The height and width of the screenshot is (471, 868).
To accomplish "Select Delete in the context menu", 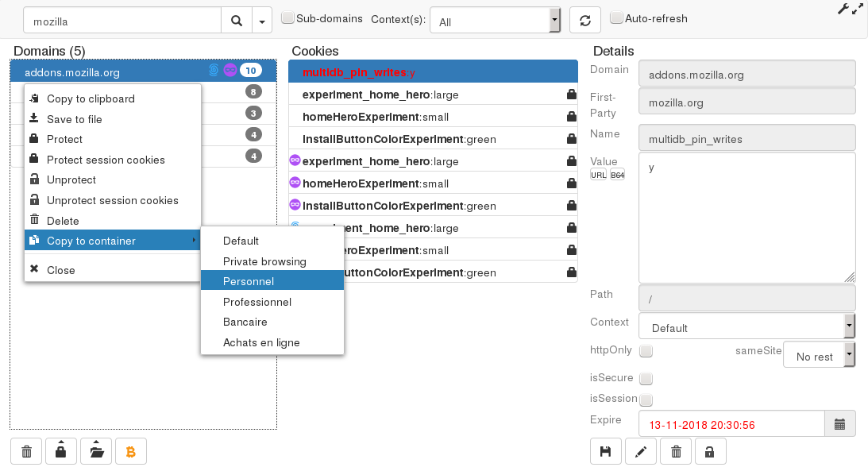I will tap(113, 221).
